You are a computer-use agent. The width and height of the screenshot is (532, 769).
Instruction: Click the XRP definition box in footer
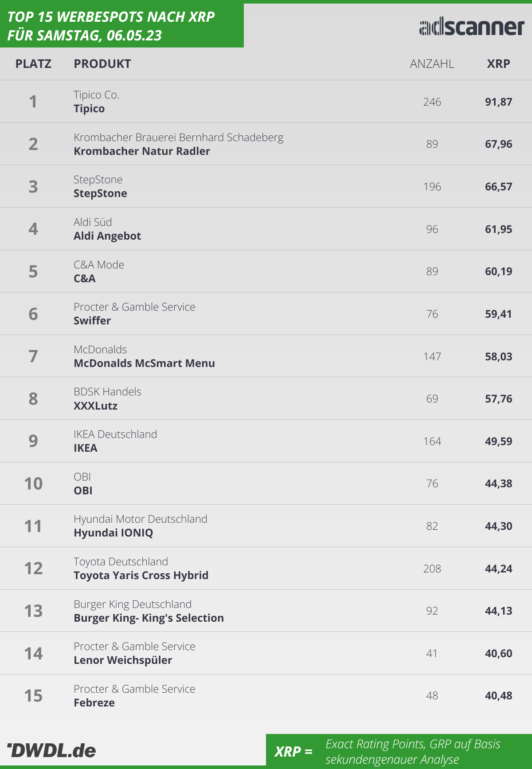coord(399,750)
